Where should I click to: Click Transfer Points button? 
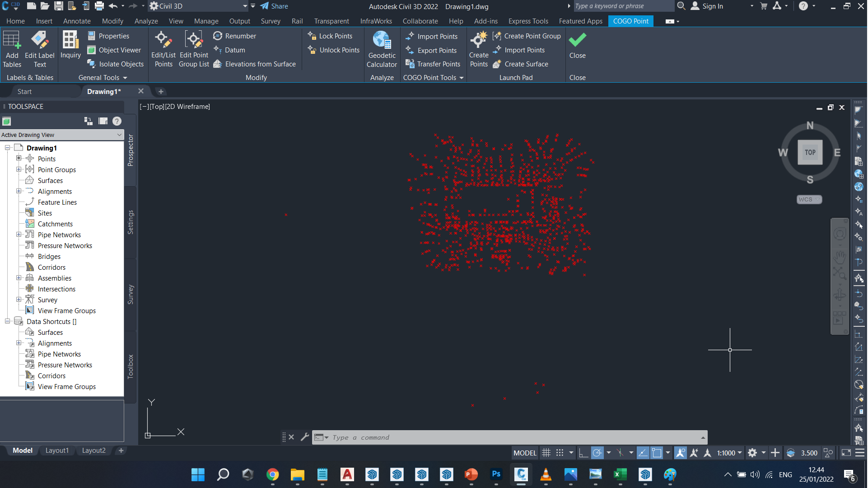point(433,64)
